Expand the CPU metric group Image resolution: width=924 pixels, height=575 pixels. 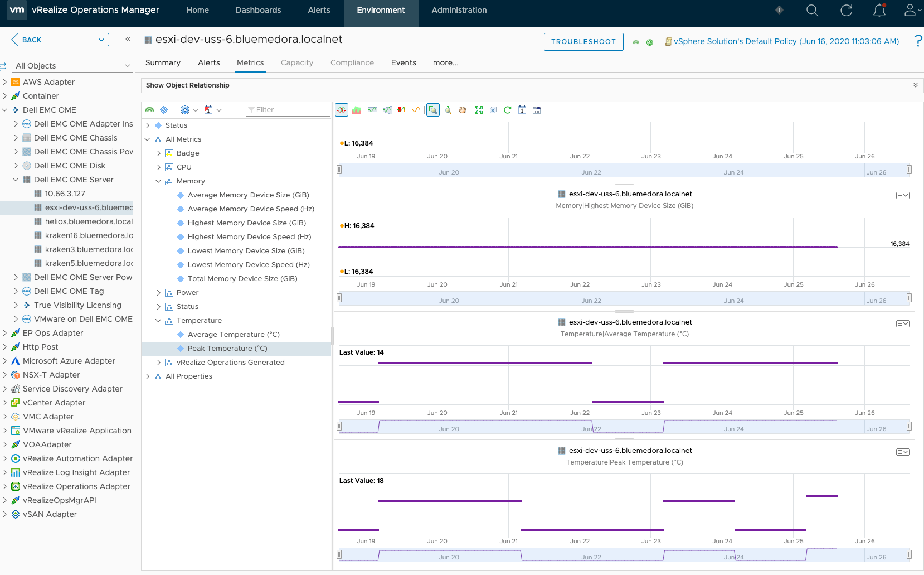point(159,167)
